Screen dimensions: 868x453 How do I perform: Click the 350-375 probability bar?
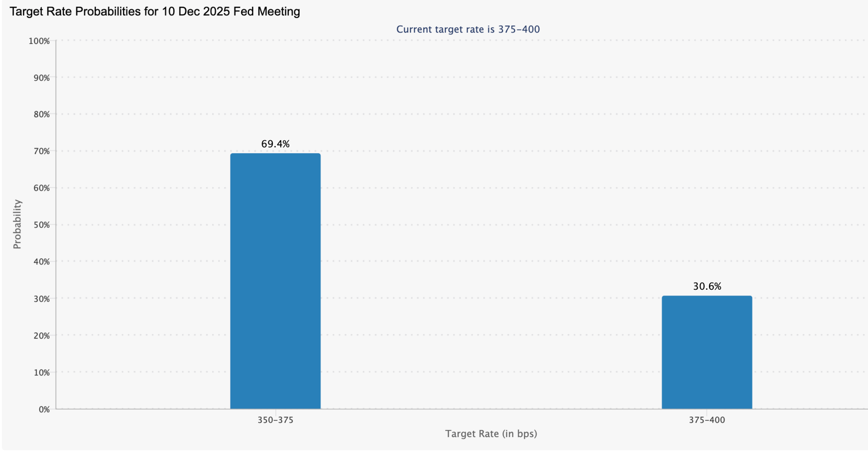pyautogui.click(x=275, y=281)
